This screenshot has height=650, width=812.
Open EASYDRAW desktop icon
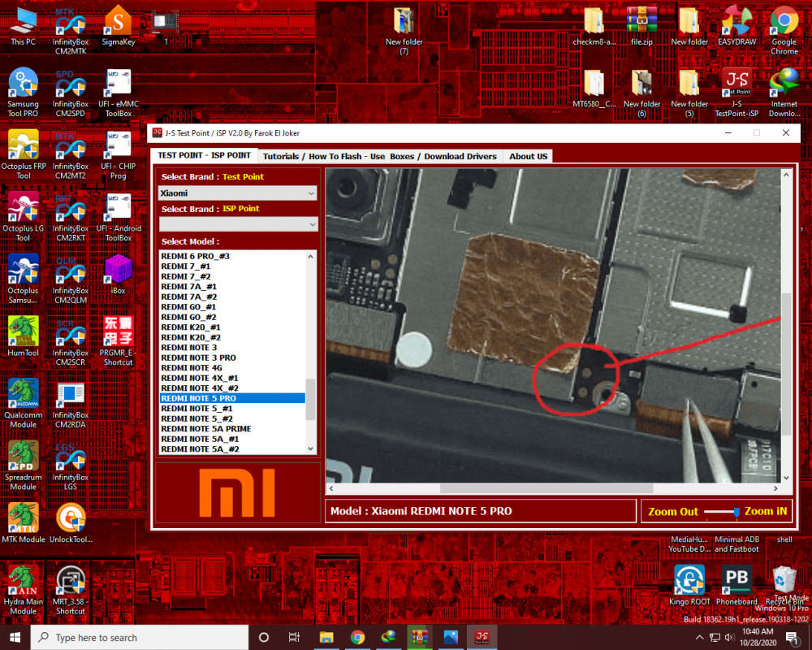click(x=736, y=27)
